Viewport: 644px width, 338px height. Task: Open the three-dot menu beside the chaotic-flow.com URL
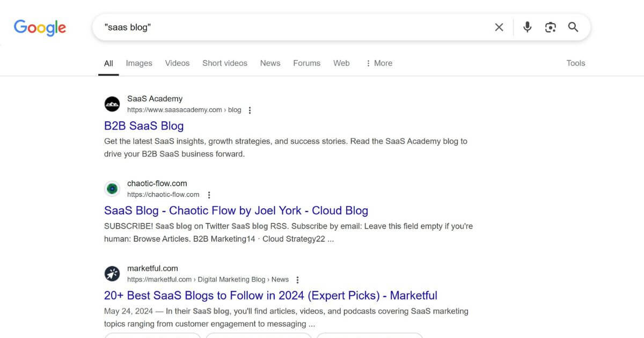[x=209, y=195]
